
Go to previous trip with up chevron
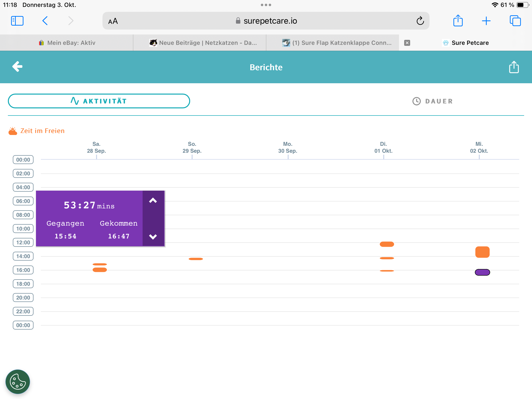(153, 200)
